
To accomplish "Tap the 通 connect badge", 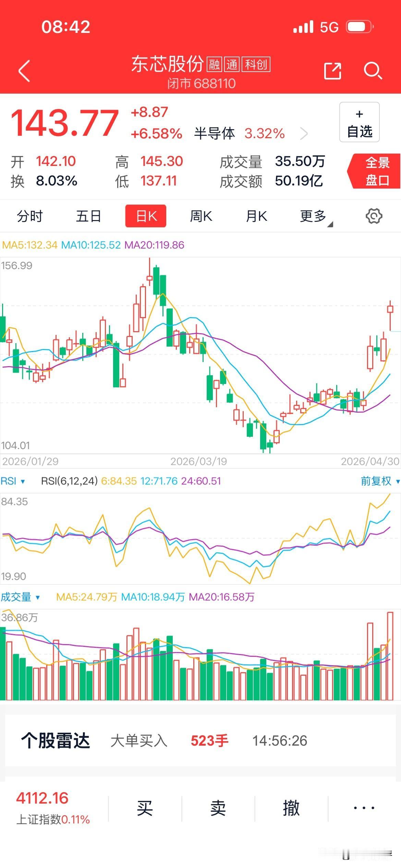I will coord(232,64).
